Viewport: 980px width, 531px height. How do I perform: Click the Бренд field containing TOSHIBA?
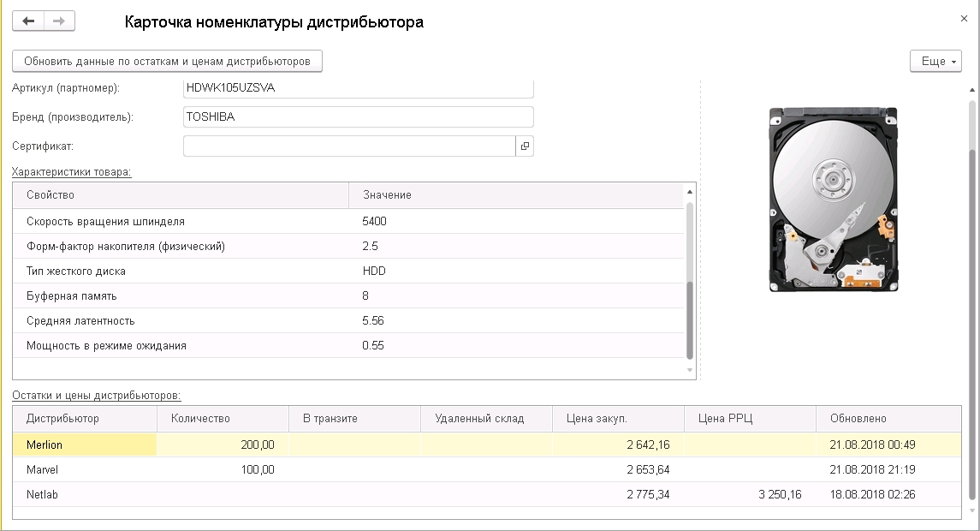[x=358, y=116]
